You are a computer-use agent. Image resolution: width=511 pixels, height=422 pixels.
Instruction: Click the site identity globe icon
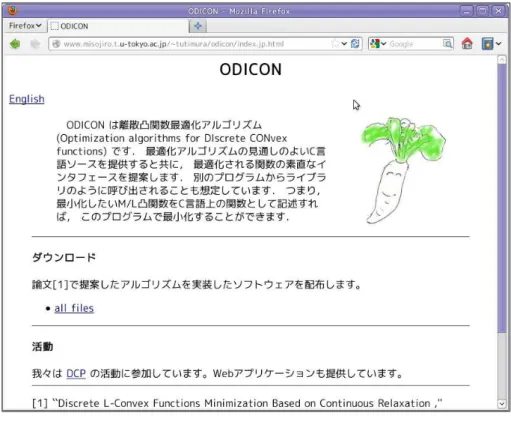[56, 44]
